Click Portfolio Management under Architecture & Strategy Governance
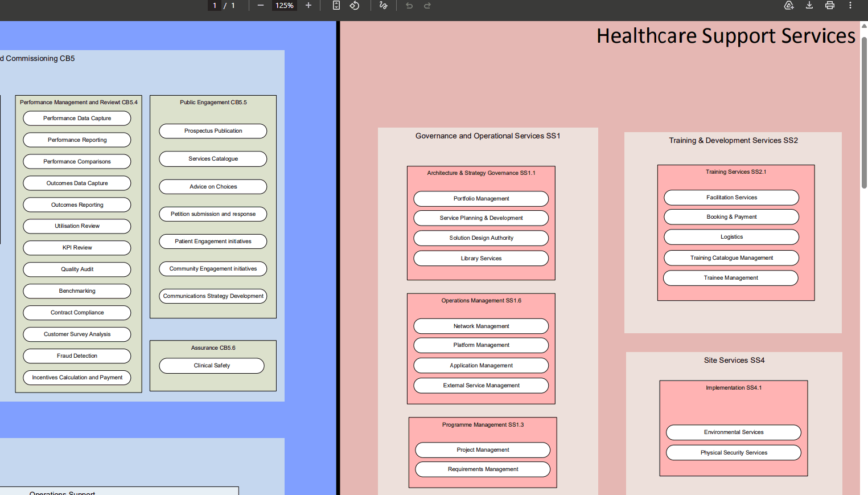 481,198
